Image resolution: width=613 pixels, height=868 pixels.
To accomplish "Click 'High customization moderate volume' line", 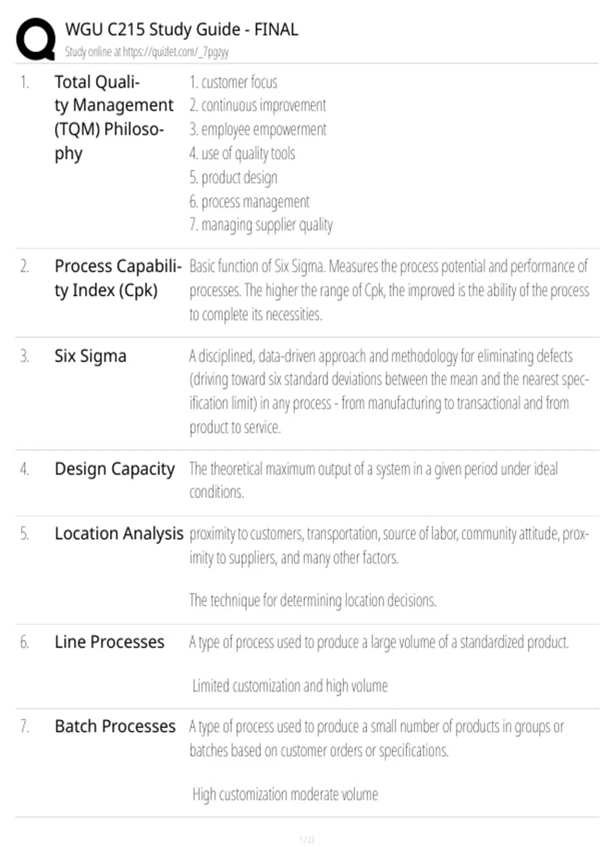I will click(285, 794).
